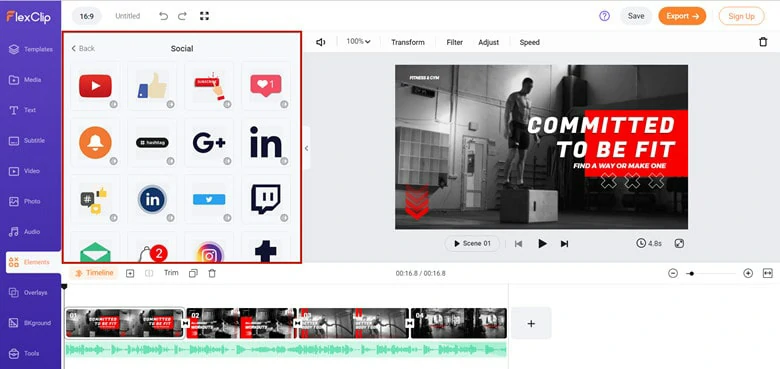780x369 pixels.
Task: Add the circular LinkedIn badge element
Action: coord(152,199)
